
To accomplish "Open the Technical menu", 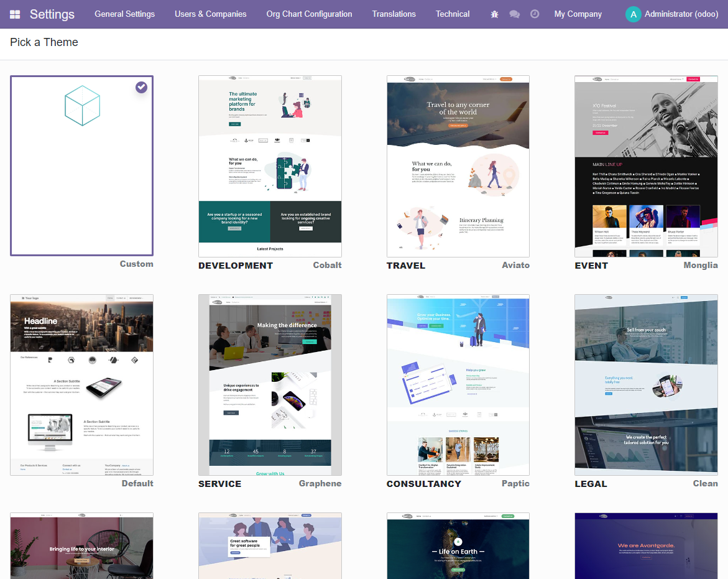I will 453,14.
